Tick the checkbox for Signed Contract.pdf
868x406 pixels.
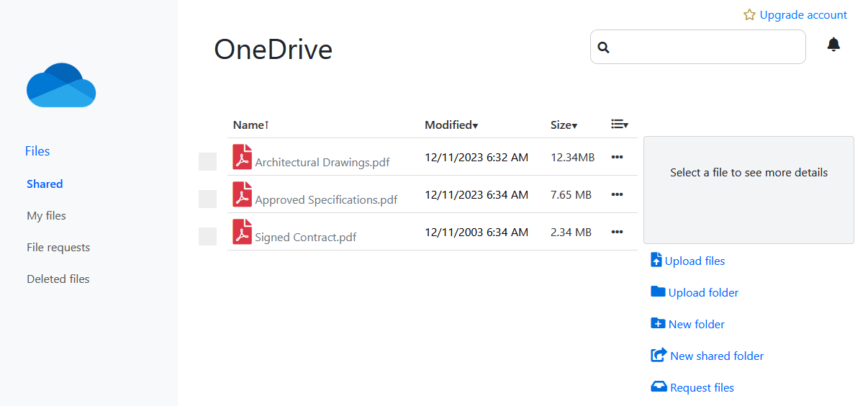coord(207,236)
